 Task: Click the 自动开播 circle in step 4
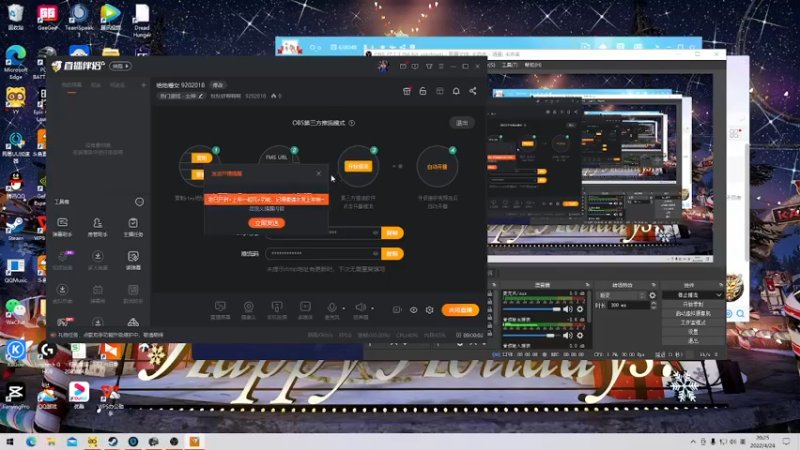[x=437, y=166]
